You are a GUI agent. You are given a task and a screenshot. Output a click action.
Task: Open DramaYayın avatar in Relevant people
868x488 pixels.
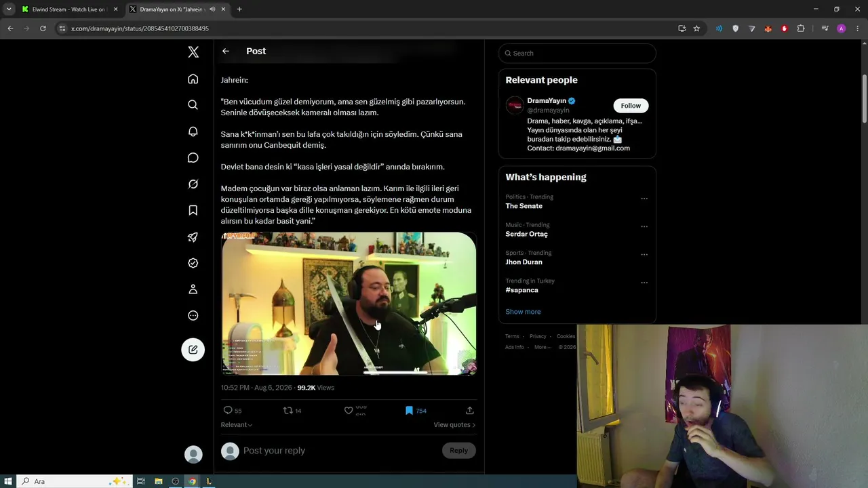point(515,106)
